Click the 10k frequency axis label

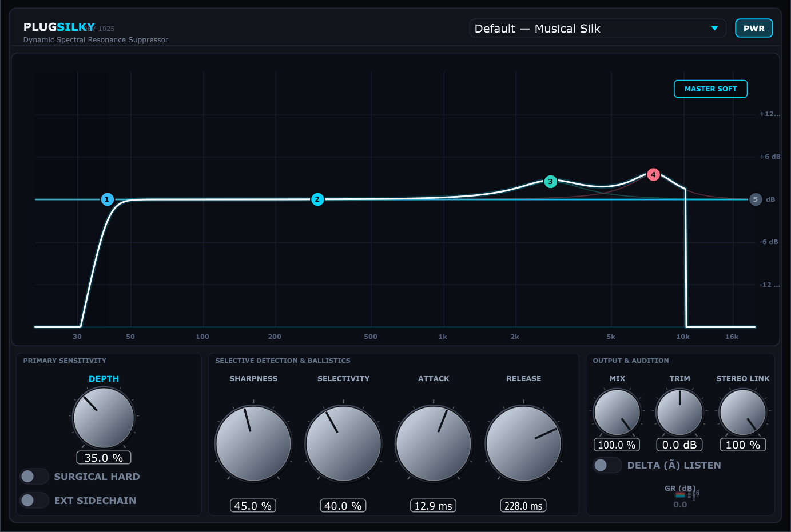(683, 337)
